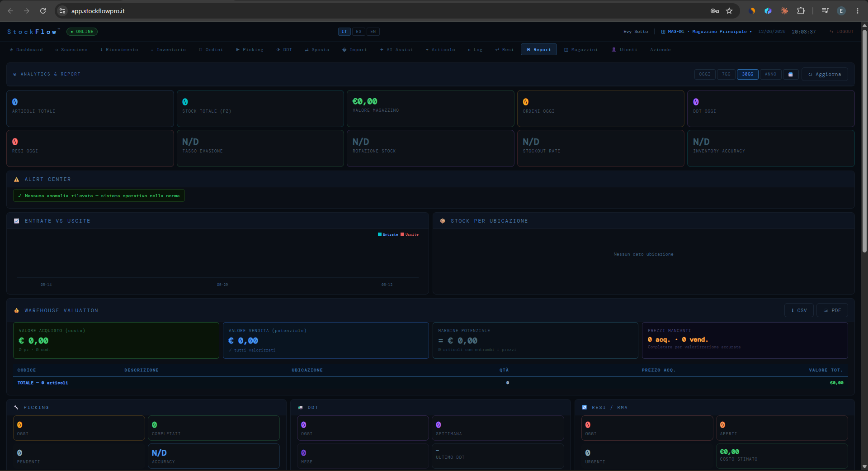Click the Picking section icon
The height and width of the screenshot is (471, 868).
coord(17,407)
